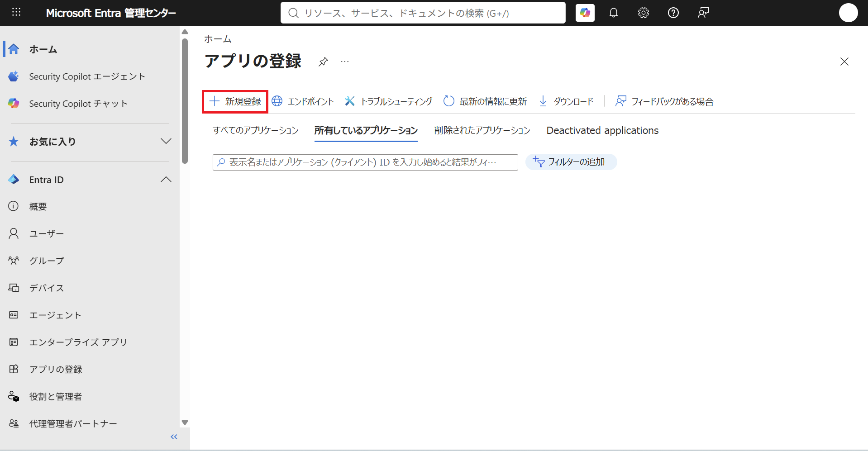868x451 pixels.
Task: Click the ユーザー person icon
Action: click(14, 233)
